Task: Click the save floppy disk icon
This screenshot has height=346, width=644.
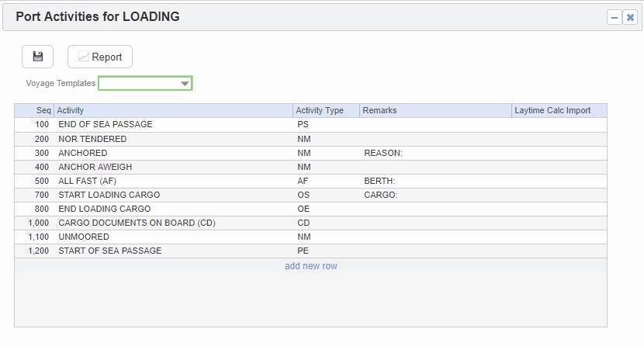Action: 37,57
